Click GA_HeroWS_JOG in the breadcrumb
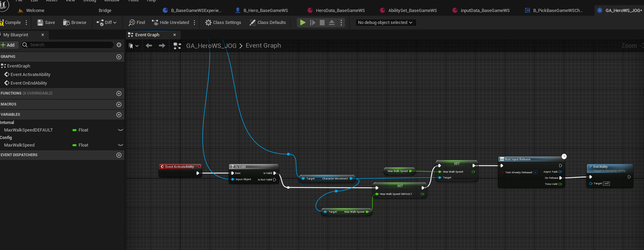The image size is (644, 250). tap(211, 46)
